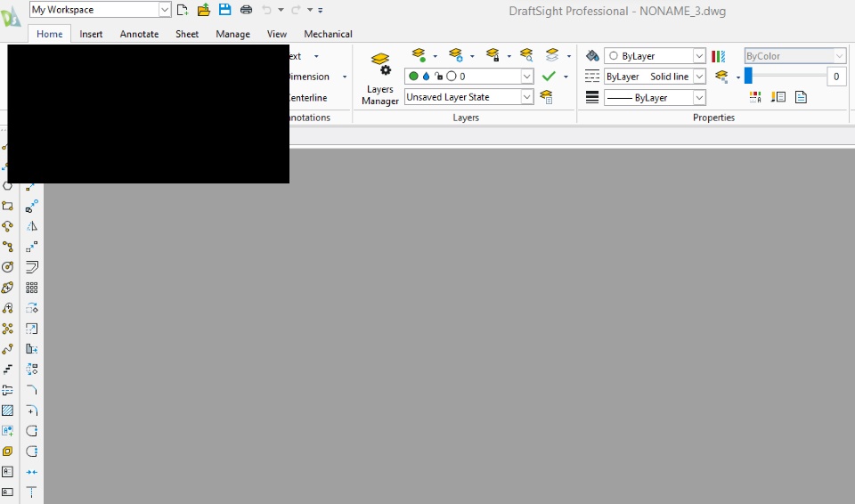Click the faded stacked layers isolate icon

point(552,55)
